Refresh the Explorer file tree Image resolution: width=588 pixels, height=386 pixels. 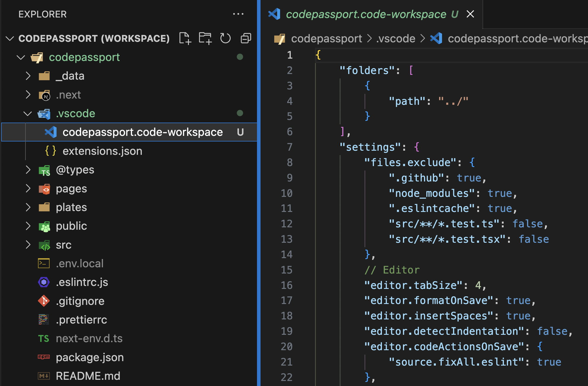tap(225, 38)
